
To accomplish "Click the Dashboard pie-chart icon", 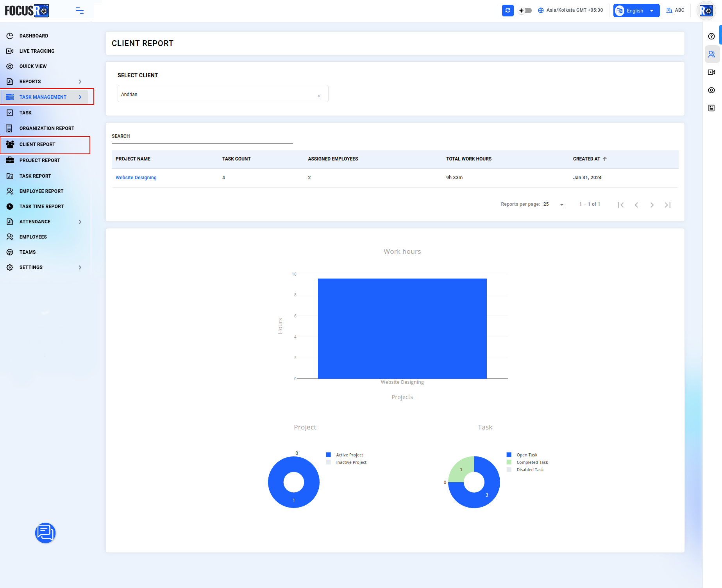I will [10, 36].
